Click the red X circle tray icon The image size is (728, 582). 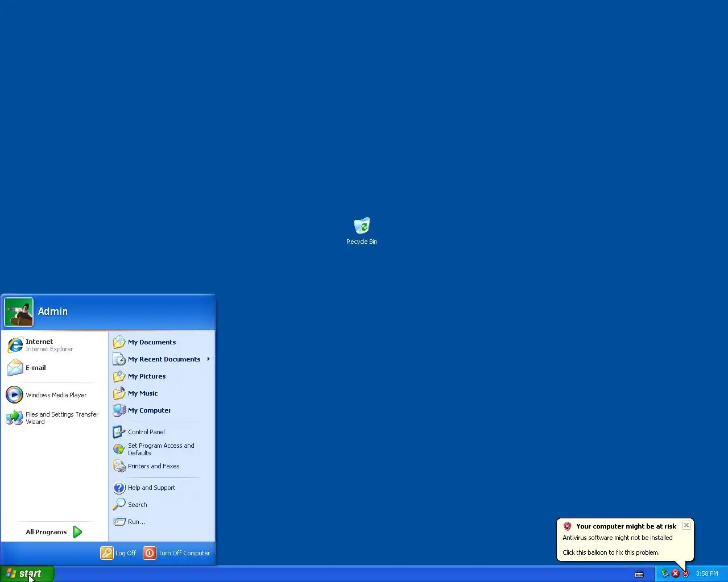click(675, 573)
